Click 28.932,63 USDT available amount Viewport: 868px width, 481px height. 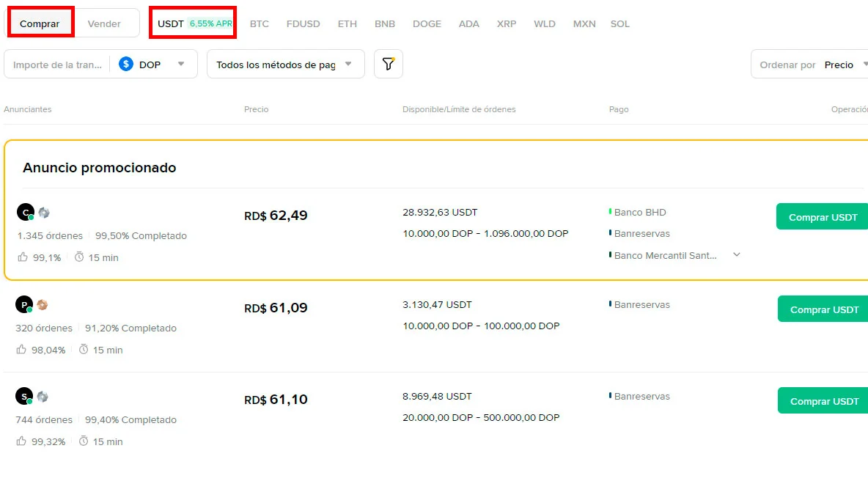pos(440,212)
